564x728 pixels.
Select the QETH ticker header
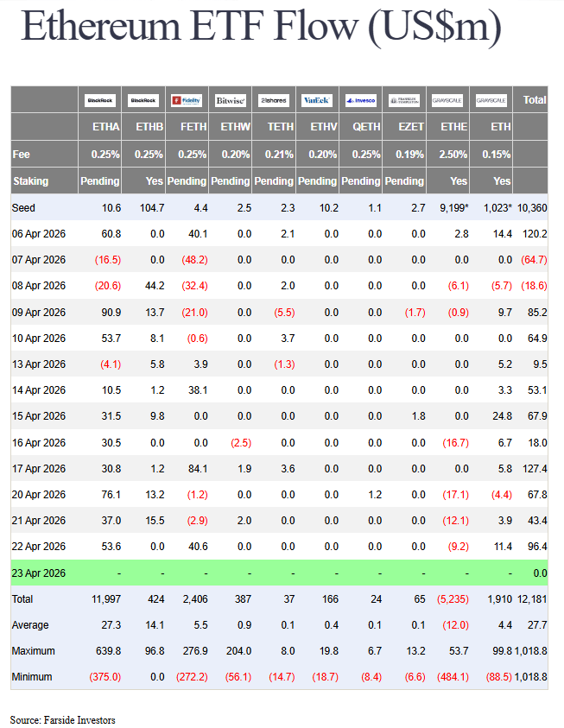[x=366, y=127]
